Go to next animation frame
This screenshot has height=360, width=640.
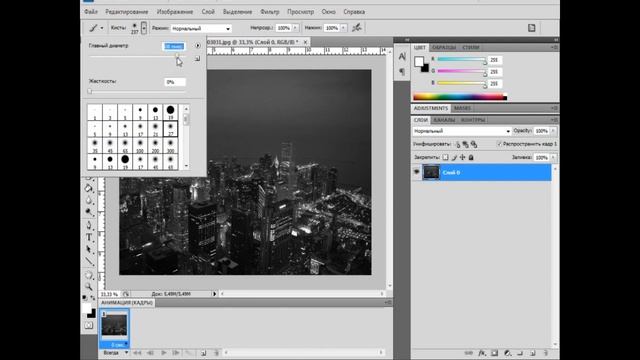176,353
